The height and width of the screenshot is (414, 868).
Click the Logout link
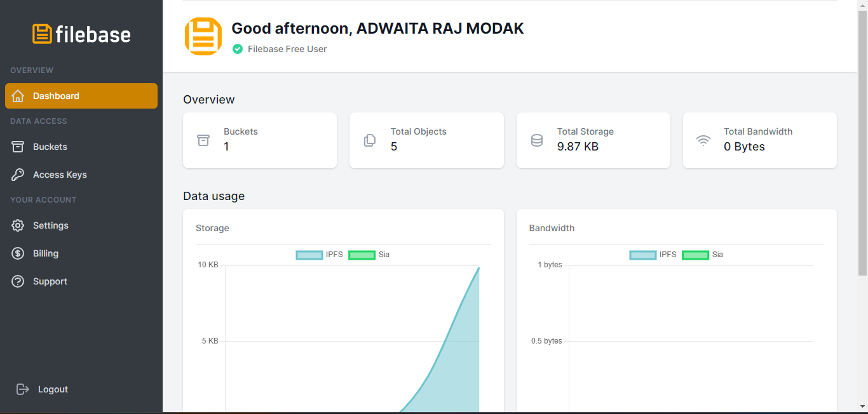click(53, 389)
